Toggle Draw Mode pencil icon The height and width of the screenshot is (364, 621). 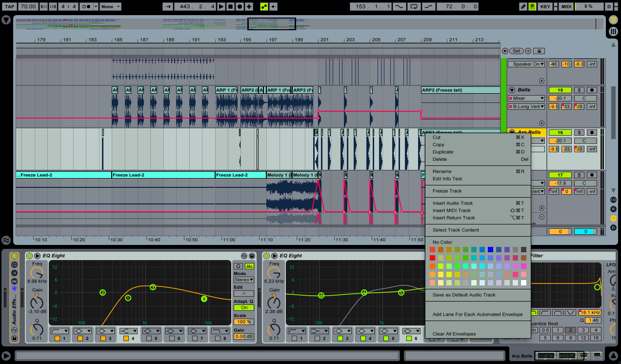tap(523, 6)
